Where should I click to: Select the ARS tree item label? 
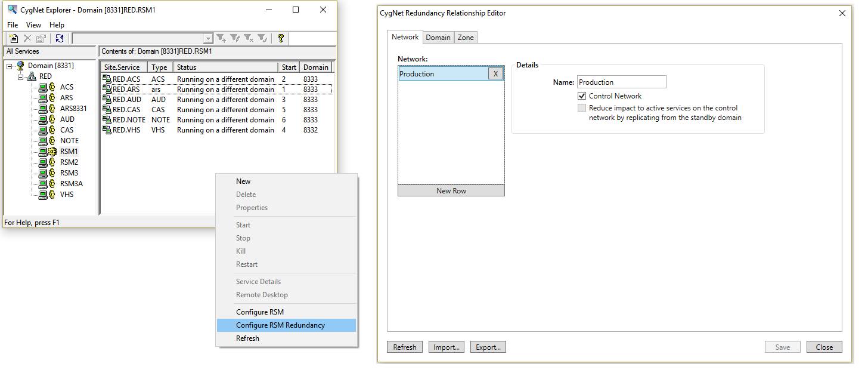[x=67, y=98]
